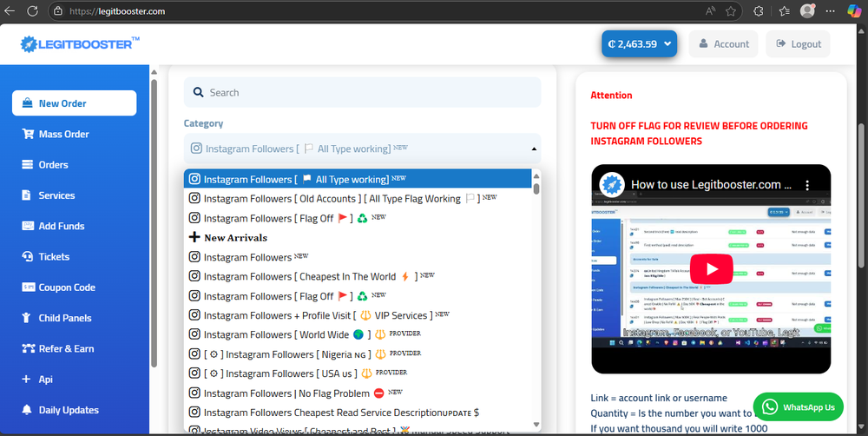The image size is (868, 436).
Task: Open browser extensions puzzle icon
Action: 759,11
